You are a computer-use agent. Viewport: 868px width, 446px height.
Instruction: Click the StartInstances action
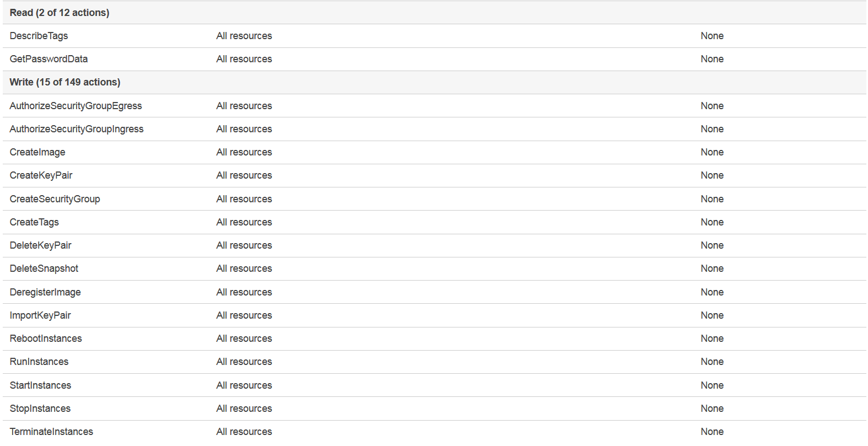click(40, 385)
